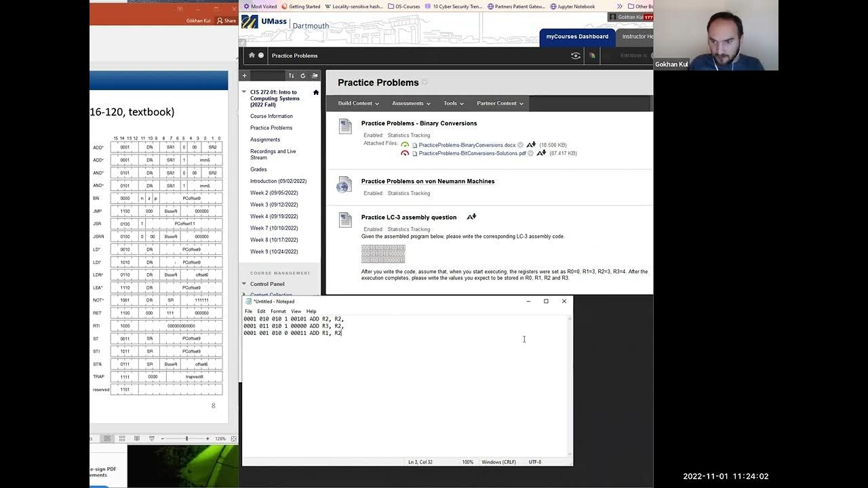Image resolution: width=868 pixels, height=488 pixels.
Task: Open Practice Problems in the course menu
Action: [271, 127]
